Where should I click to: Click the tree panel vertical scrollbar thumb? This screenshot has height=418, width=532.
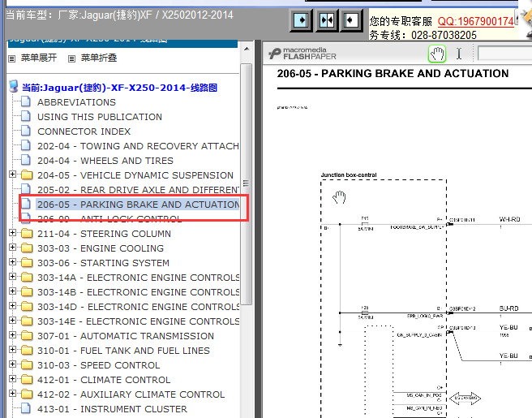(x=247, y=184)
